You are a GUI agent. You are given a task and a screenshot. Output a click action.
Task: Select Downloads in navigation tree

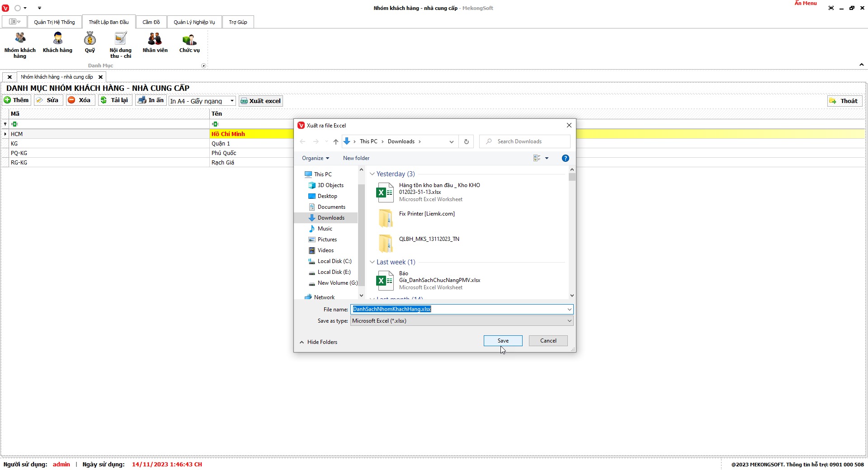click(x=331, y=218)
